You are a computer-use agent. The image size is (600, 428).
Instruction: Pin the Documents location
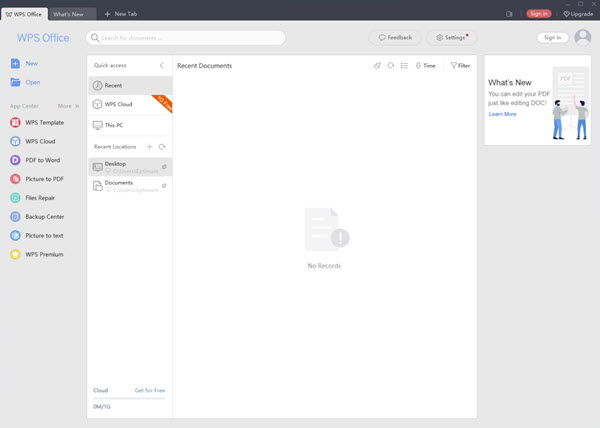coord(164,186)
